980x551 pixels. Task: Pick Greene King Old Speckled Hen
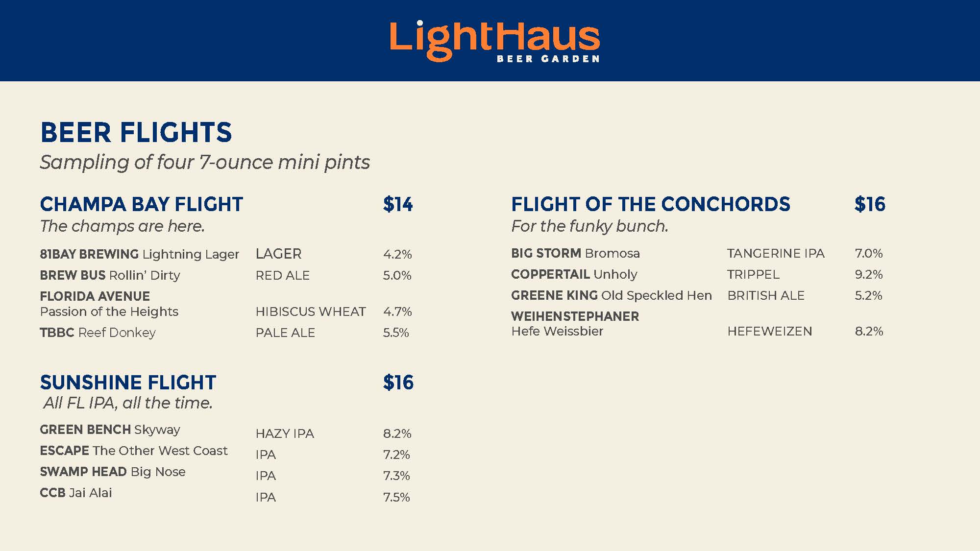[611, 295]
